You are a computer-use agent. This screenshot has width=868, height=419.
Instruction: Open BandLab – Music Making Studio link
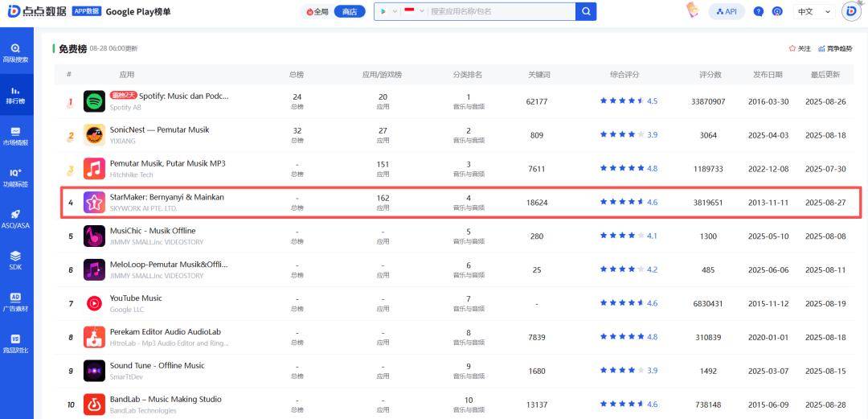[x=166, y=400]
